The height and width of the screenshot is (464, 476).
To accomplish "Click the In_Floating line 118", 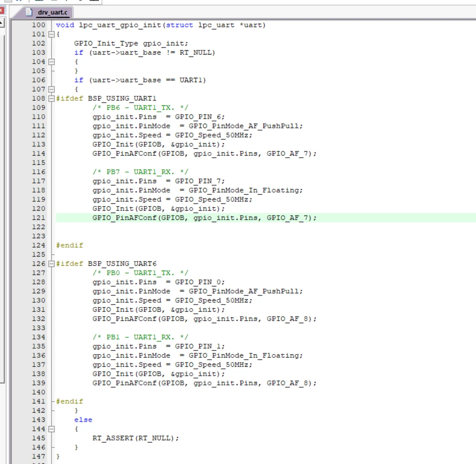I will pos(198,190).
